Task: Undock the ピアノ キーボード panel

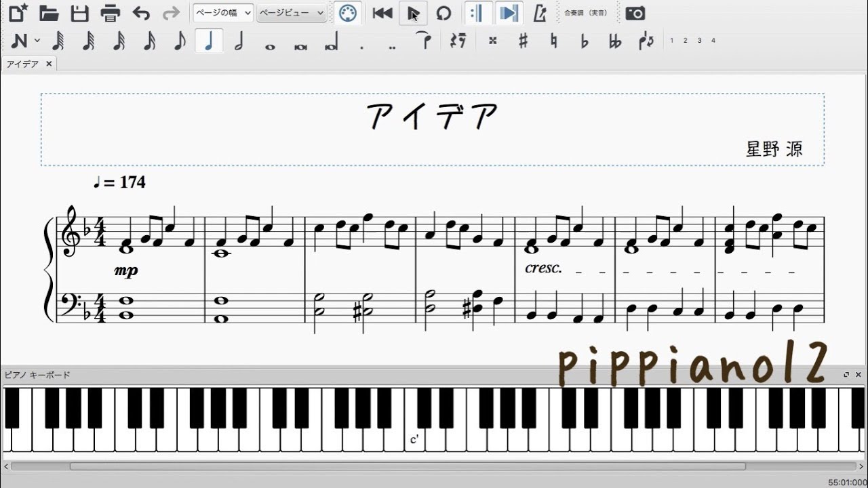Action: coord(846,375)
